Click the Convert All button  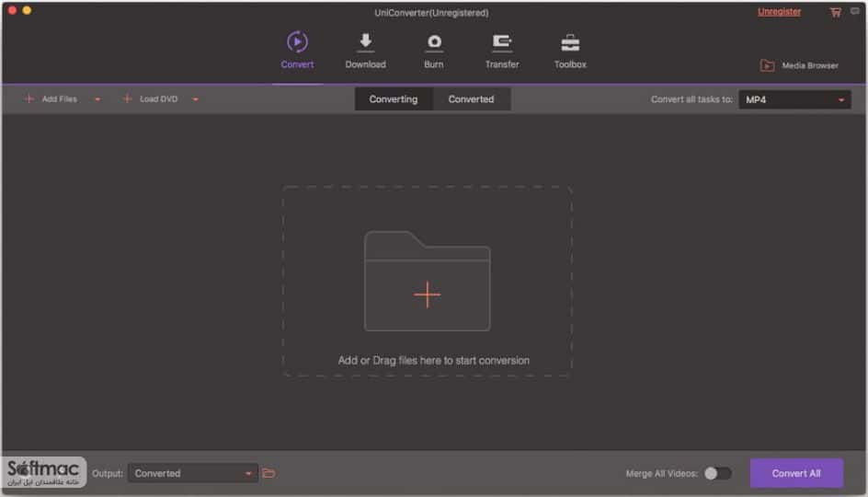coord(796,473)
